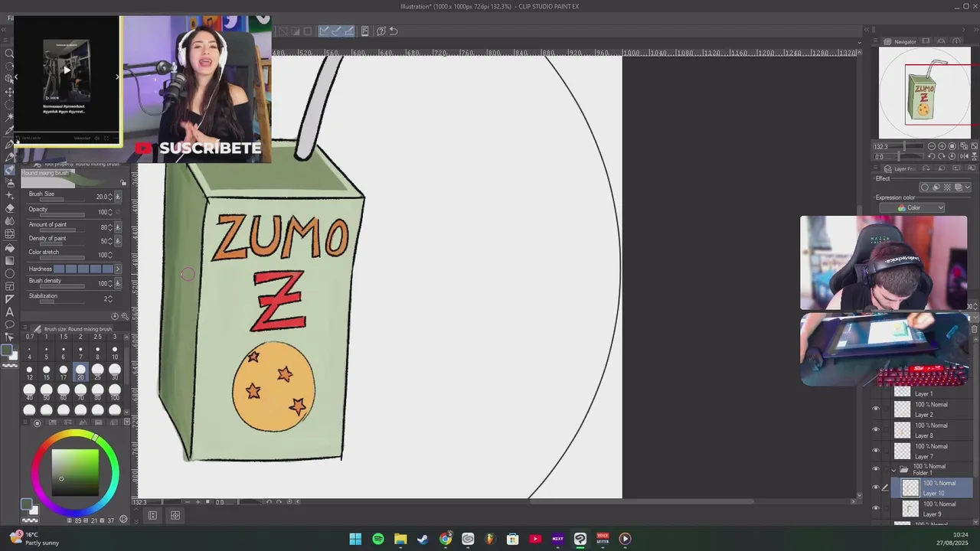Toggle Snap to Grid in command bar
Image resolution: width=980 pixels, height=551 pixels.
(x=349, y=31)
